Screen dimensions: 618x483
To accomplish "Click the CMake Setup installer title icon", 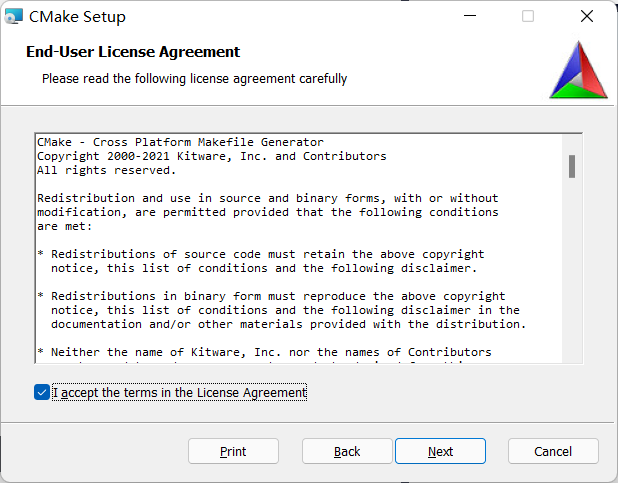I will click(x=14, y=17).
